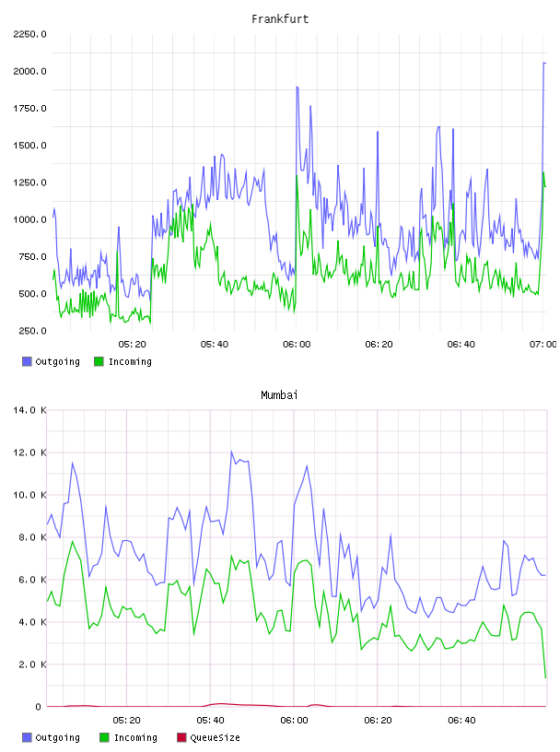Click the 06:00 time label on Frankfurt chart
Viewport: 560px width, 752px height.
[297, 345]
